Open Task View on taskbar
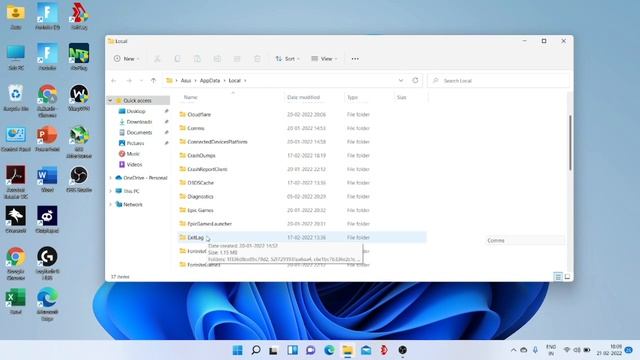640x360 pixels. (x=273, y=350)
